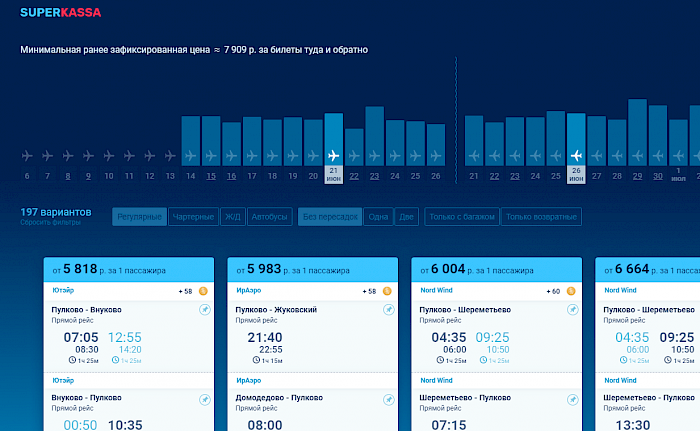Select the return plane icon for date 29
This screenshot has height=431, width=700.
point(638,156)
